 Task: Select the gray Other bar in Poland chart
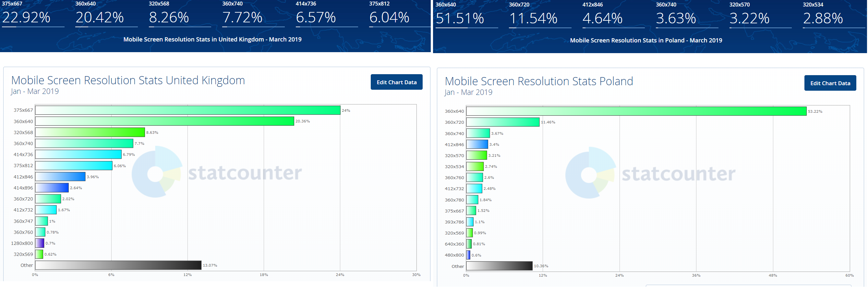499,266
